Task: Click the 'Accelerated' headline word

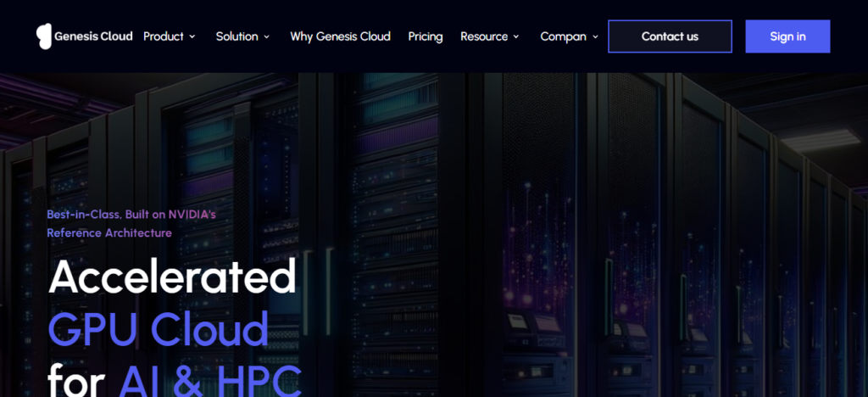Action: pyautogui.click(x=172, y=276)
